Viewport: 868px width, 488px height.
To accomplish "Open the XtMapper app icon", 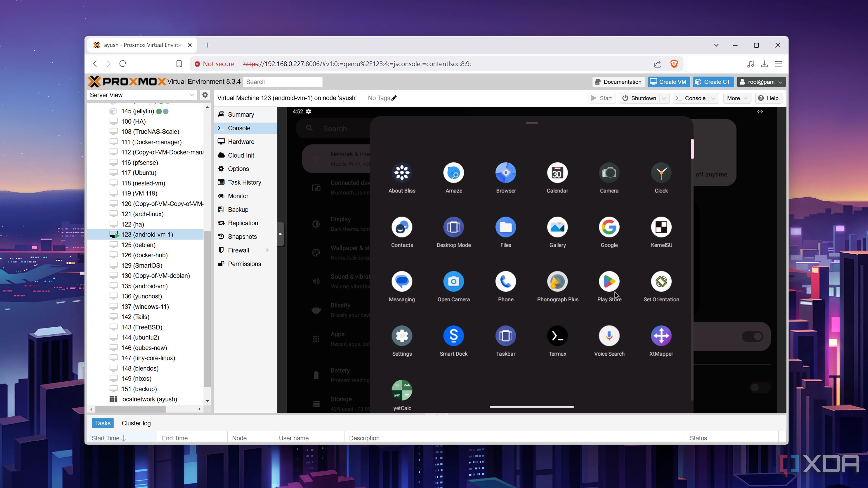I will [661, 336].
